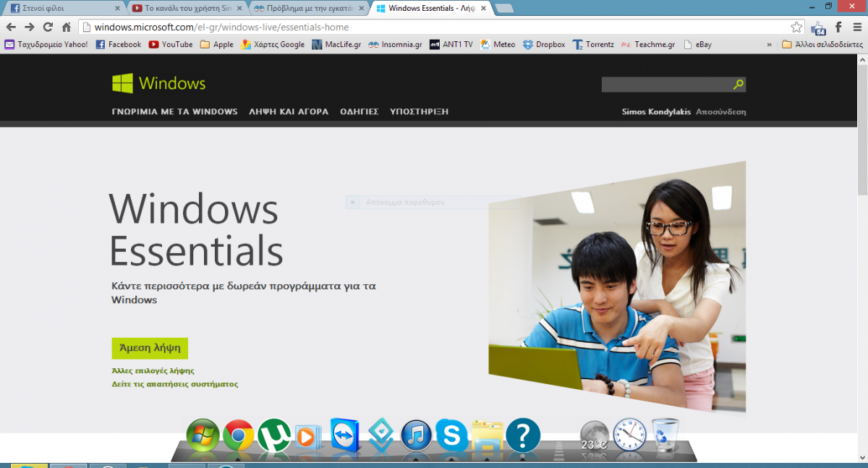The height and width of the screenshot is (468, 868).
Task: Open the file explorer folder in the dock
Action: [487, 435]
